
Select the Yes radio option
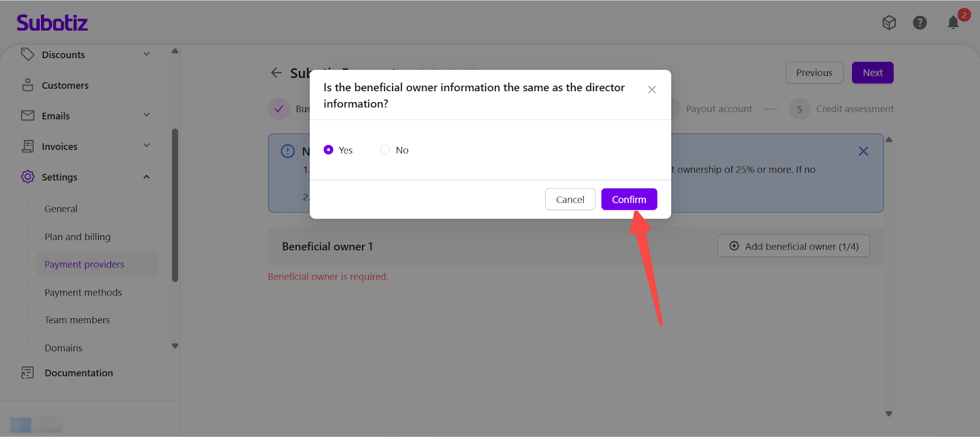point(329,150)
